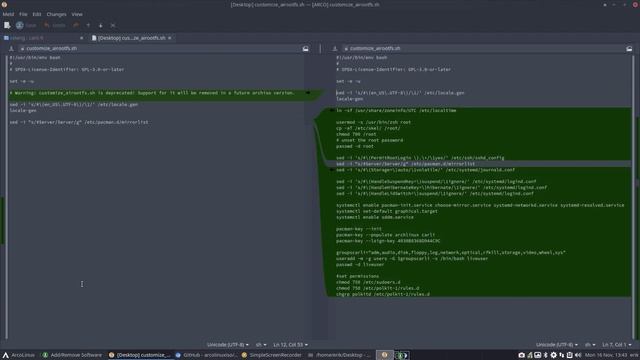Switch to the first comparison tab
The image size is (640, 360).
pyautogui.click(x=41, y=38)
